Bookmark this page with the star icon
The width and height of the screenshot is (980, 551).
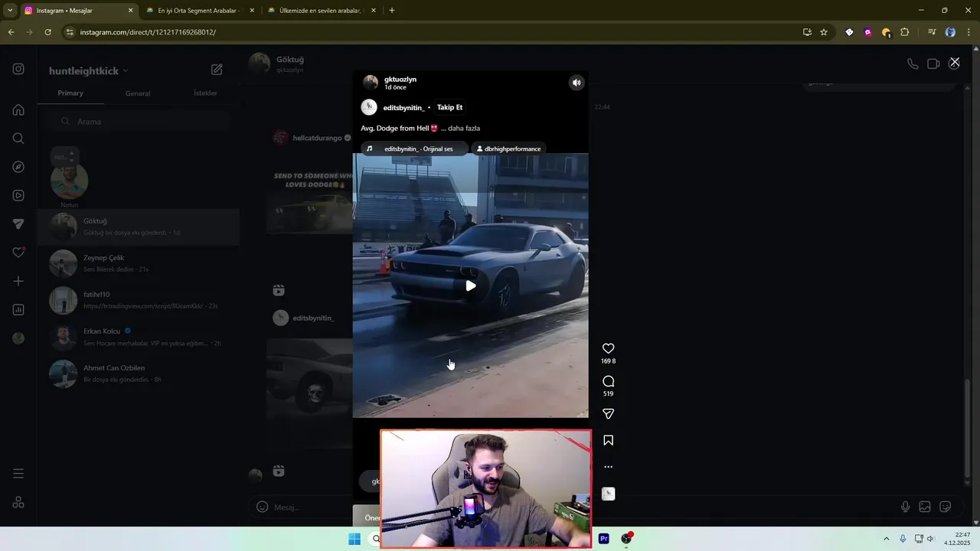pyautogui.click(x=824, y=32)
